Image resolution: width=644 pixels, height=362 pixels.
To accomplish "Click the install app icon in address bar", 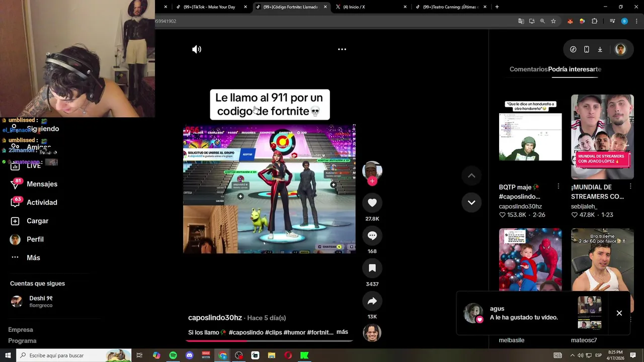I will click(x=532, y=21).
